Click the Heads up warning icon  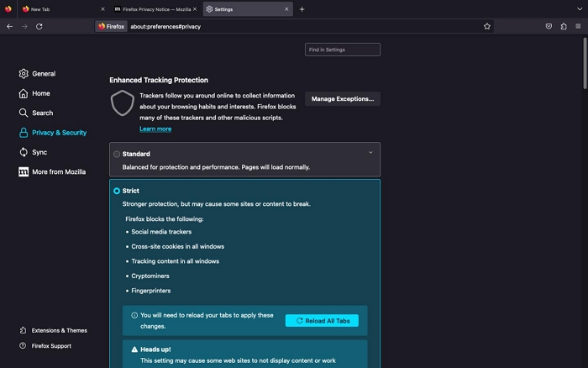pyautogui.click(x=134, y=350)
